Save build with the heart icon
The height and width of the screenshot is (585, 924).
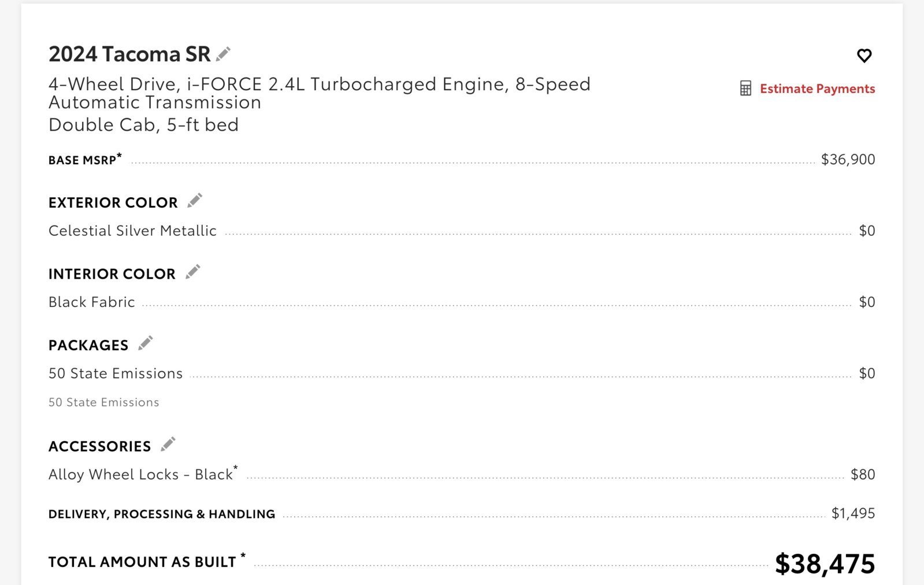click(x=864, y=55)
